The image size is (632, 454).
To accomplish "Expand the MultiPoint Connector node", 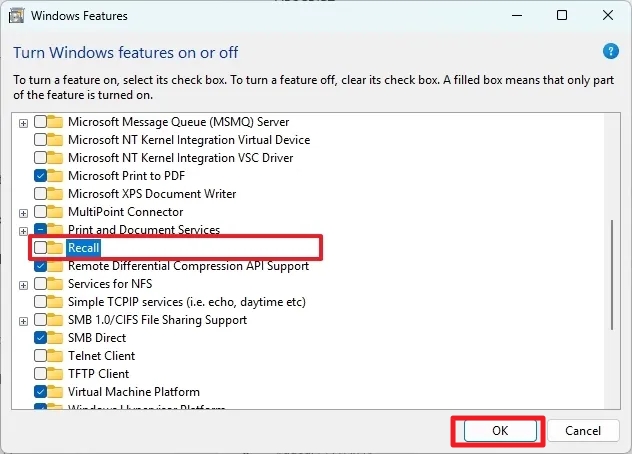I will [x=23, y=212].
